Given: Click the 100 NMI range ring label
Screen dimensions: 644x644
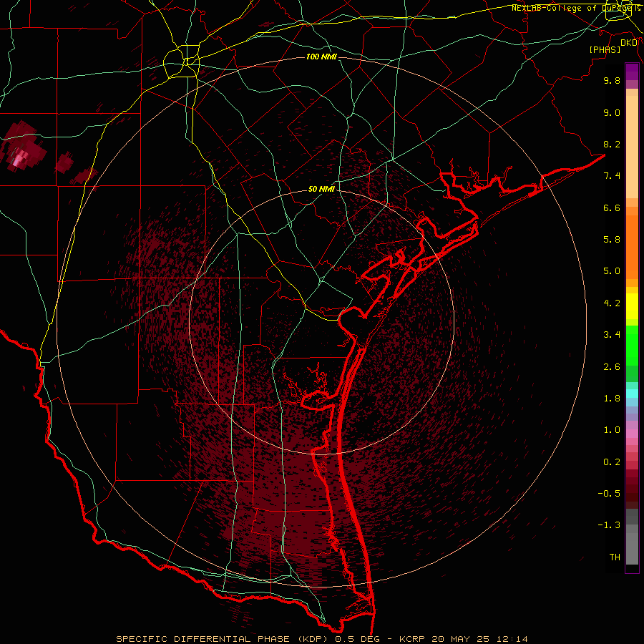Looking at the screenshot, I should [x=321, y=57].
